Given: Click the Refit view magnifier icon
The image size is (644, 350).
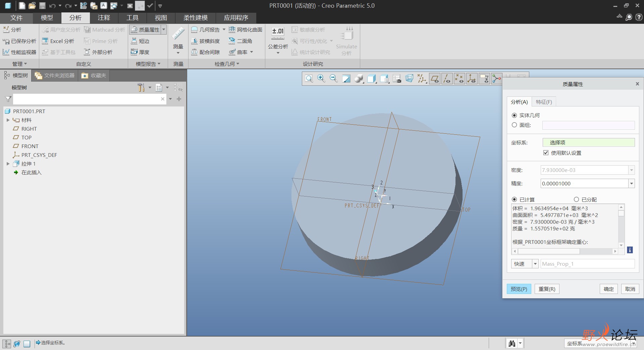Looking at the screenshot, I should tap(309, 79).
